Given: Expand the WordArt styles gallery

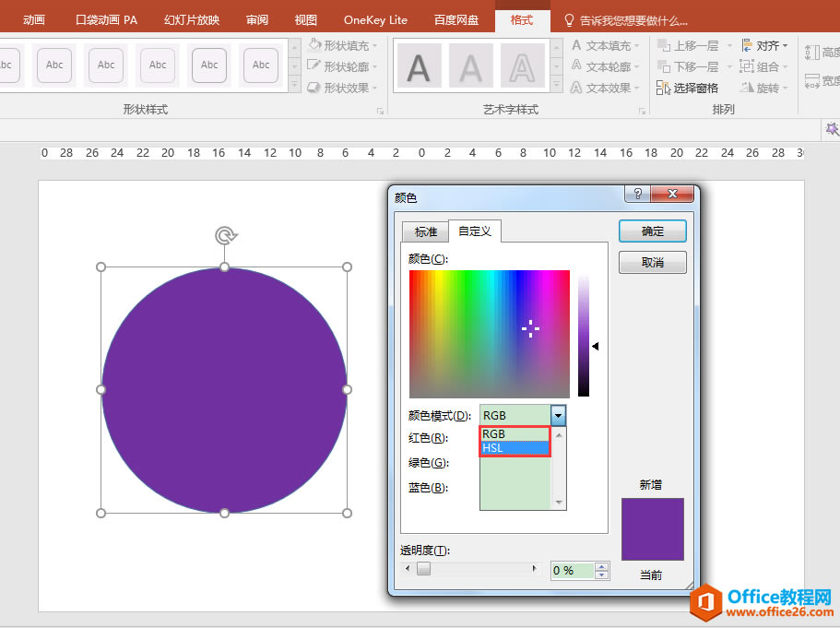Looking at the screenshot, I should (557, 85).
